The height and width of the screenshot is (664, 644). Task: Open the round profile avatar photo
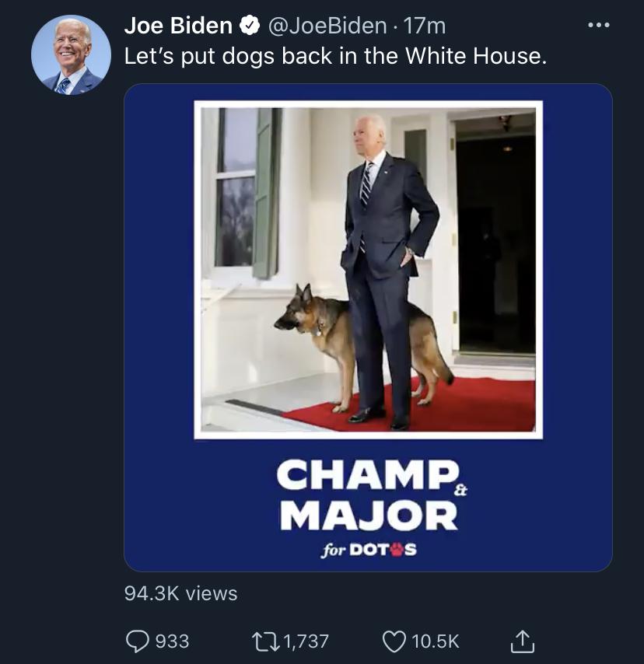point(72,55)
